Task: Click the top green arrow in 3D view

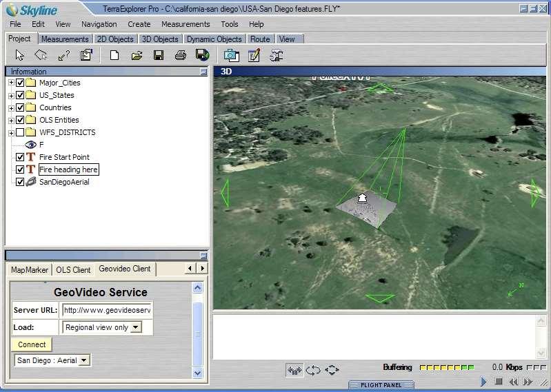Action: click(x=380, y=87)
